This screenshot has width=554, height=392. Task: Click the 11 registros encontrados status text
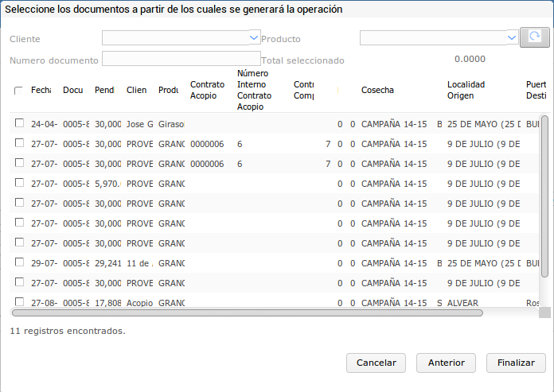[x=68, y=331]
